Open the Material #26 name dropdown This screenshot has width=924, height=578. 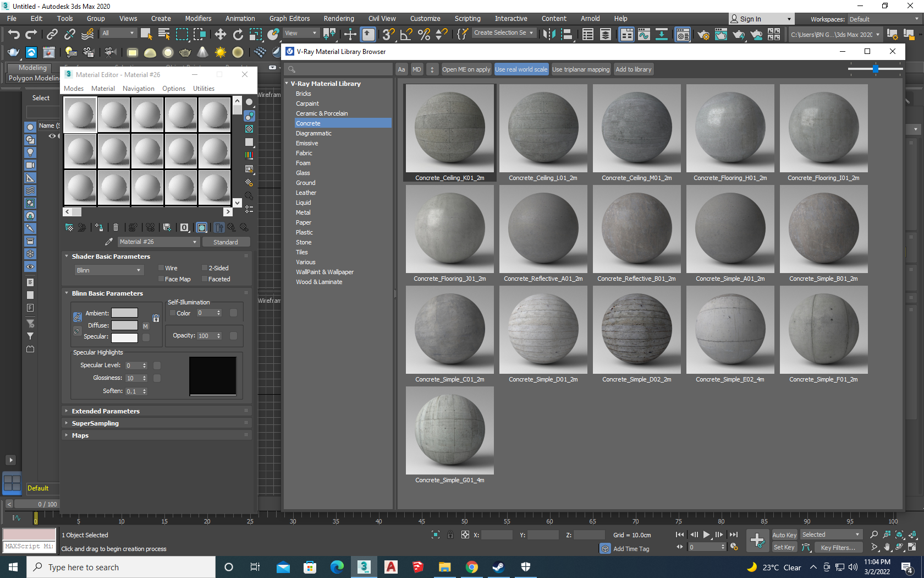point(158,242)
